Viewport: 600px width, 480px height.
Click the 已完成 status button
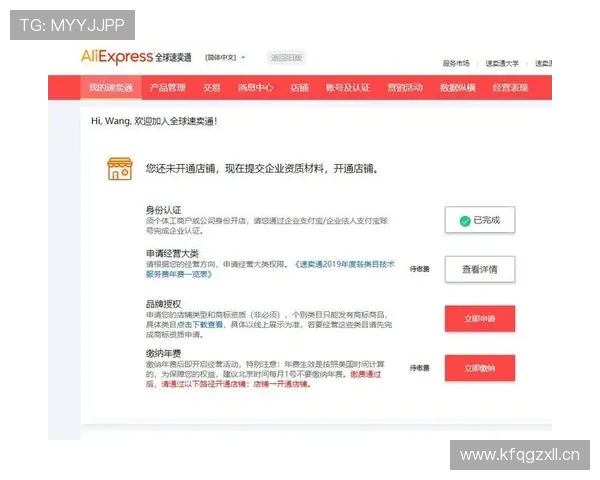[x=480, y=220]
